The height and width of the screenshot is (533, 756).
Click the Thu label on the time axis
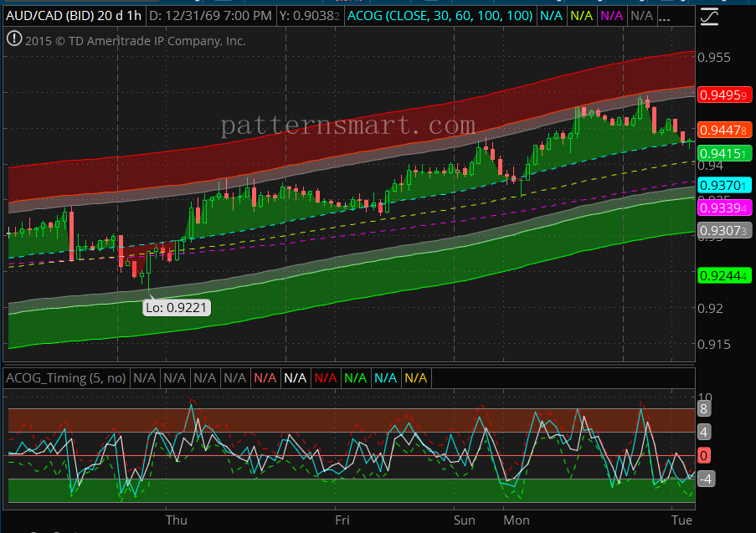(176, 520)
